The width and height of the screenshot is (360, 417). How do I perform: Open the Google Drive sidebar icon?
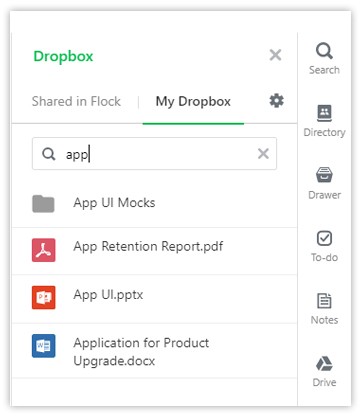coord(324,371)
